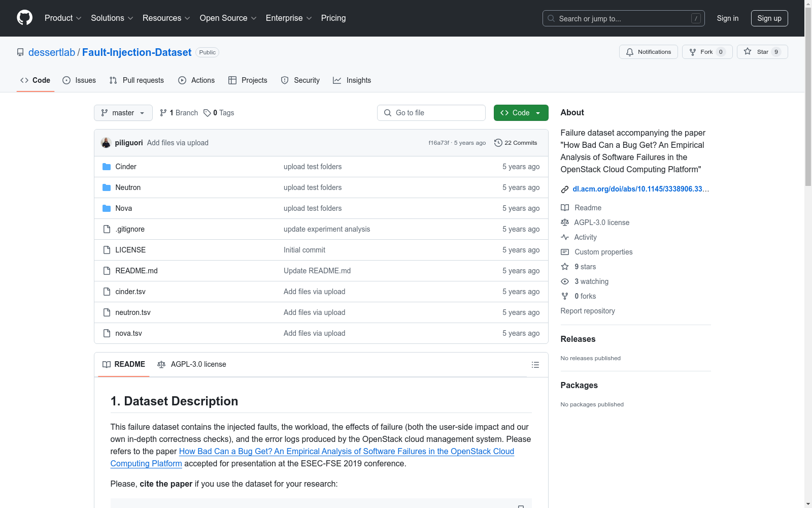Screen dimensions: 812x508
Task: Click the LICENSE file icon
Action: click(107, 250)
